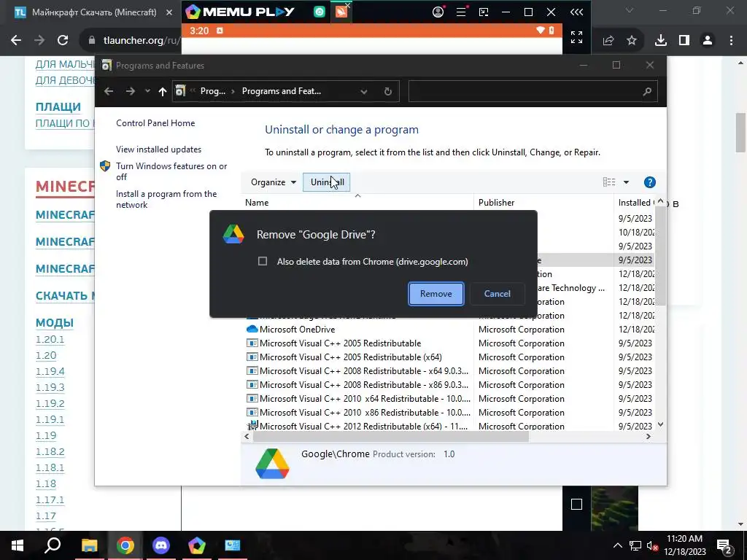The width and height of the screenshot is (747, 560).
Task: Open Control Panel Home link
Action: (x=155, y=122)
